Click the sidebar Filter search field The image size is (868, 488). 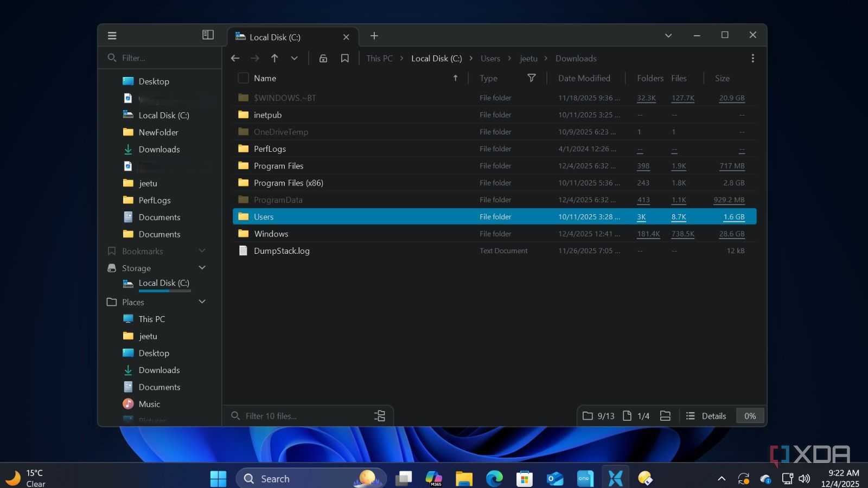coord(160,57)
